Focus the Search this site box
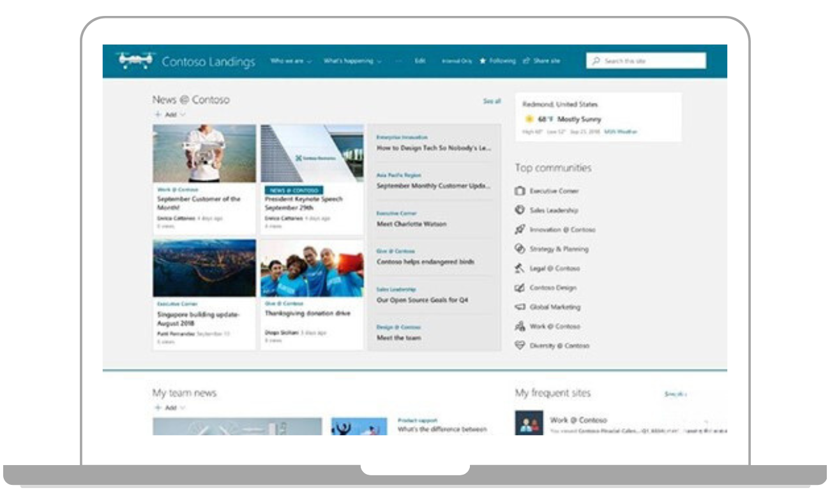The width and height of the screenshot is (830, 504). (x=646, y=61)
